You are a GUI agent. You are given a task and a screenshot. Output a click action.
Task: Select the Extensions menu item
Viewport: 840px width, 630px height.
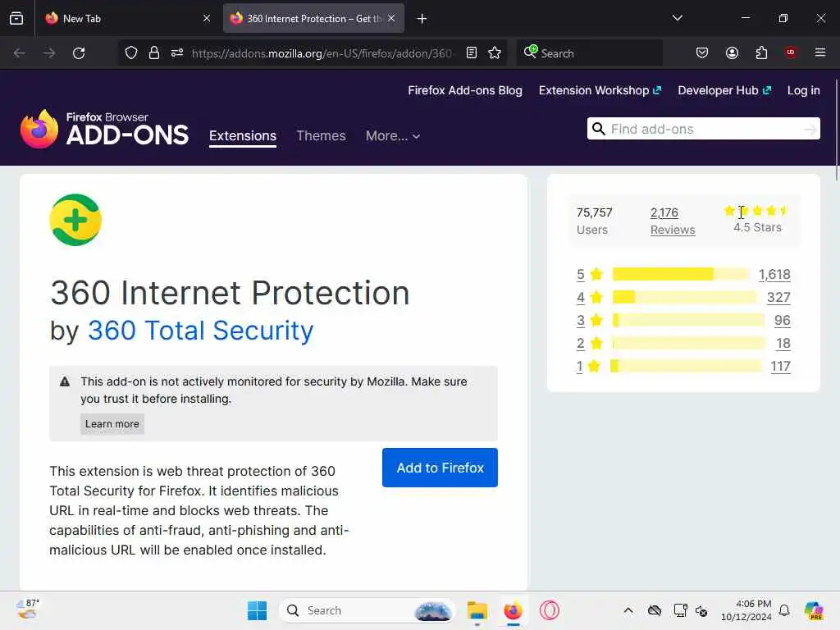point(243,136)
